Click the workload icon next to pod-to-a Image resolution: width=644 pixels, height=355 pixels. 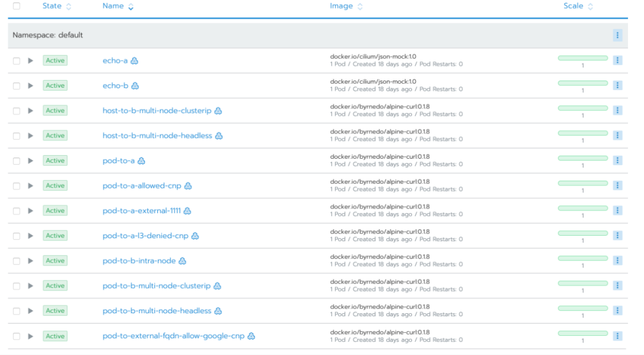tap(141, 160)
